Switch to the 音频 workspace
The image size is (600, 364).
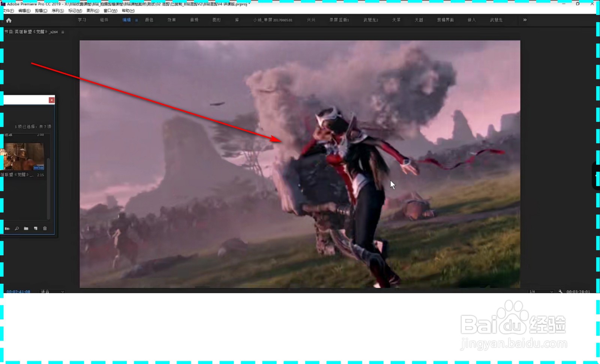tap(194, 20)
